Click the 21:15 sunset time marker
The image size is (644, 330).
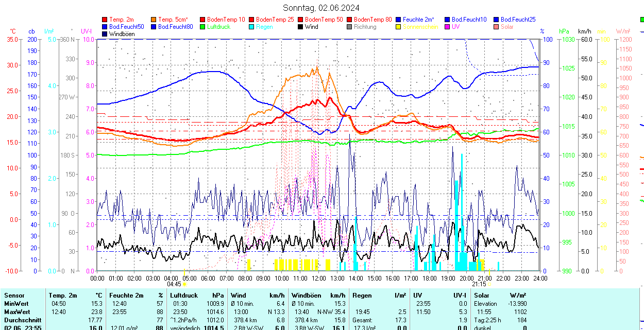[x=479, y=284]
